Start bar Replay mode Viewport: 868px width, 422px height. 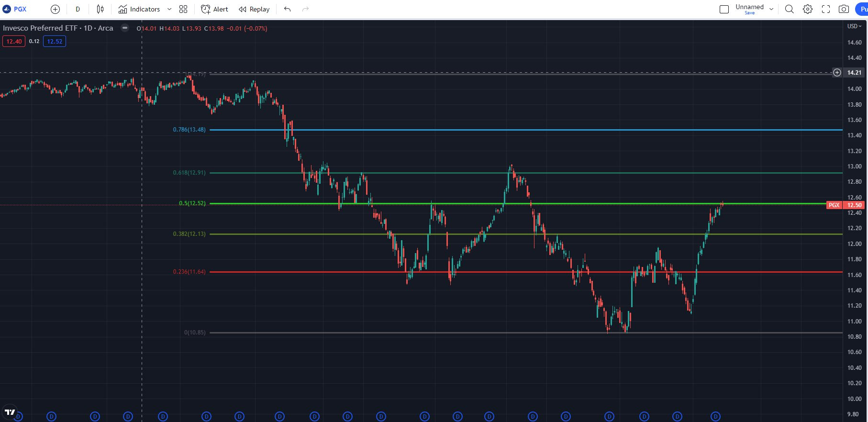click(254, 9)
